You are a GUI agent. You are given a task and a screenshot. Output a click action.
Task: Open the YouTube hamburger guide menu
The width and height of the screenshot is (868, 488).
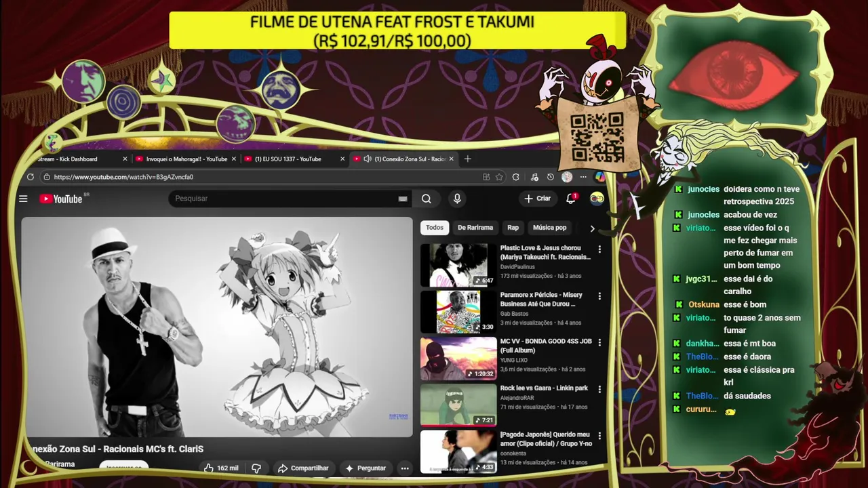[23, 199]
